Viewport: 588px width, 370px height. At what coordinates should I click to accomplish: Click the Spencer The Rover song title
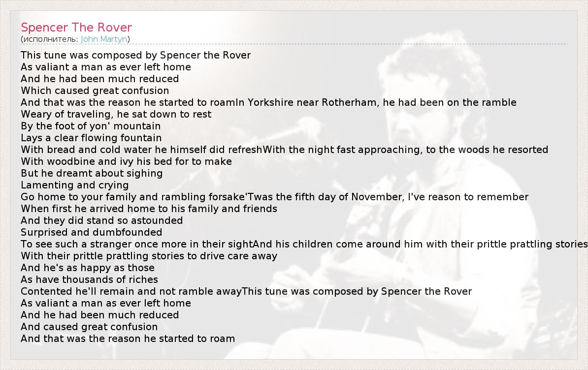pyautogui.click(x=76, y=27)
